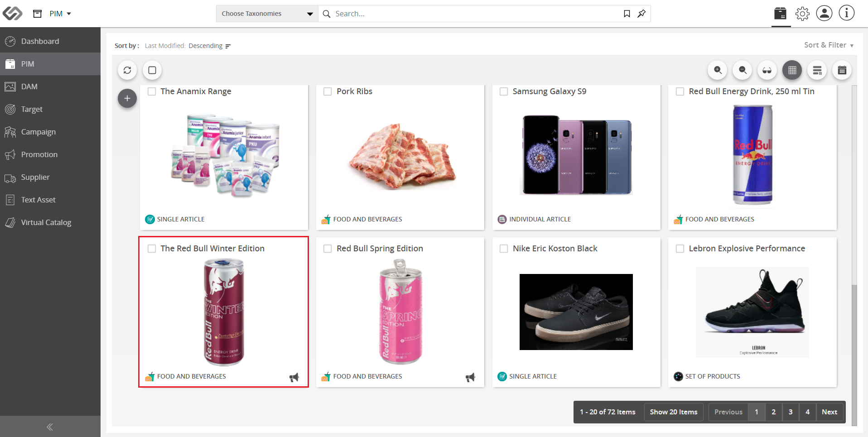Viewport: 868px width, 437px height.
Task: Click Food and Beverages icon on Pork Ribs
Action: tap(326, 219)
